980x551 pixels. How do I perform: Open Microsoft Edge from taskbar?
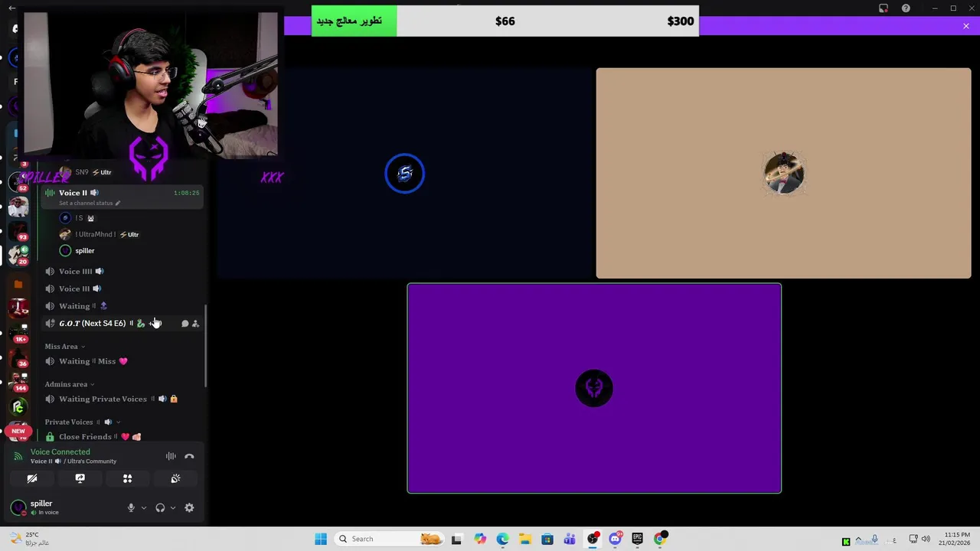pos(502,539)
